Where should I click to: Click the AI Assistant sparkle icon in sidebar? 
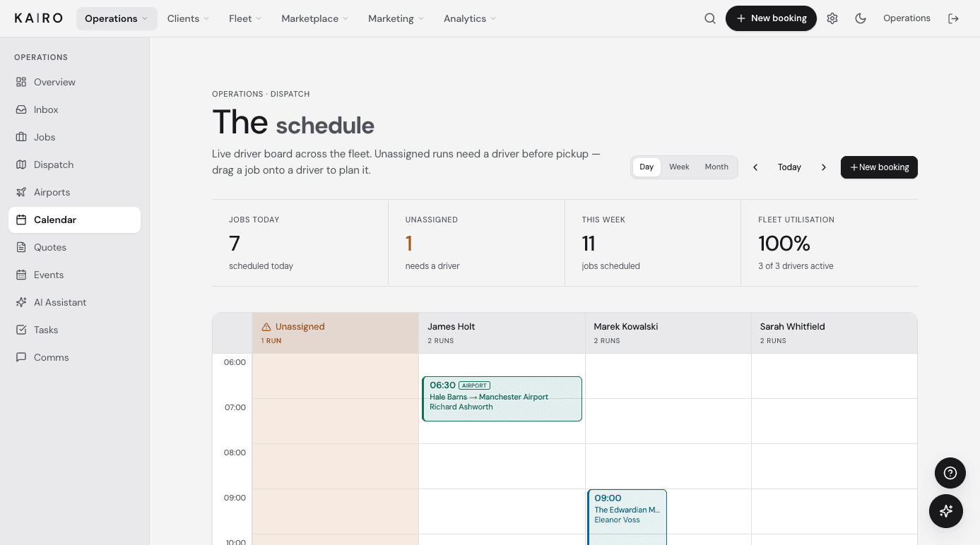tap(21, 302)
